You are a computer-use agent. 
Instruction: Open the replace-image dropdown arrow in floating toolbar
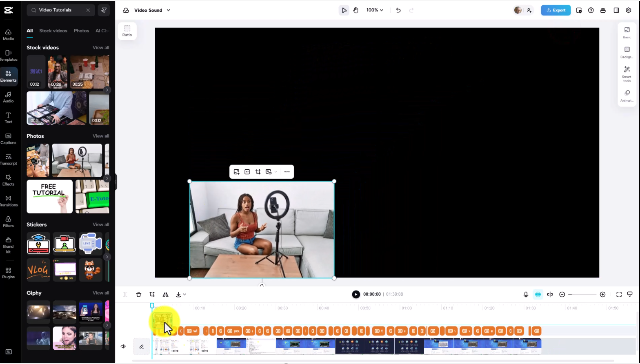pyautogui.click(x=276, y=172)
